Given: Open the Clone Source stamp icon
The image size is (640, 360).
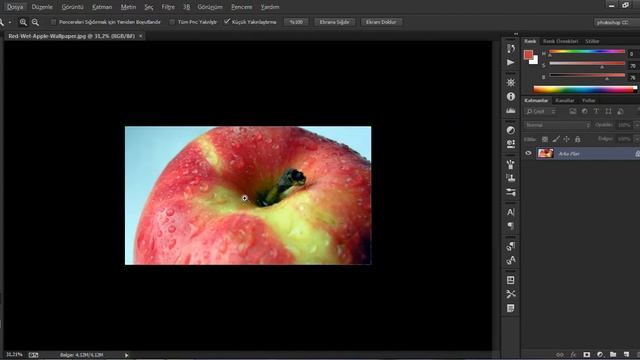Looking at the screenshot, I should [511, 178].
